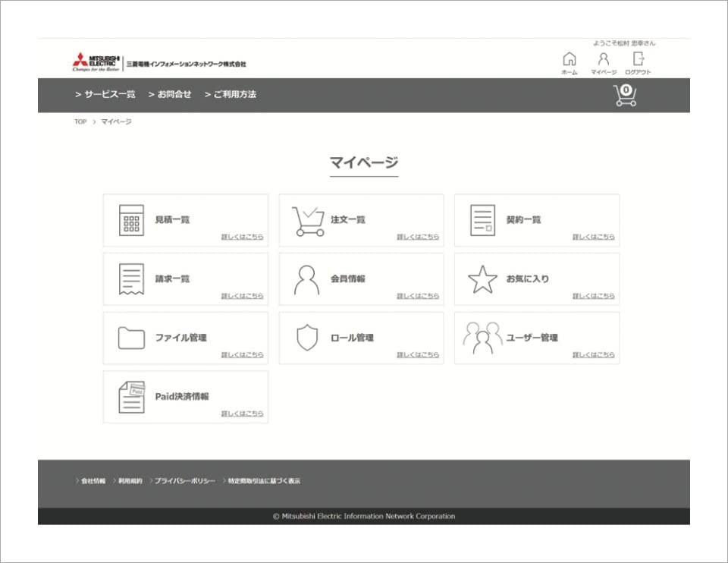Click 詳しくはこちら link under 会員情報
Viewport: 728px width, 563px height.
pos(418,296)
